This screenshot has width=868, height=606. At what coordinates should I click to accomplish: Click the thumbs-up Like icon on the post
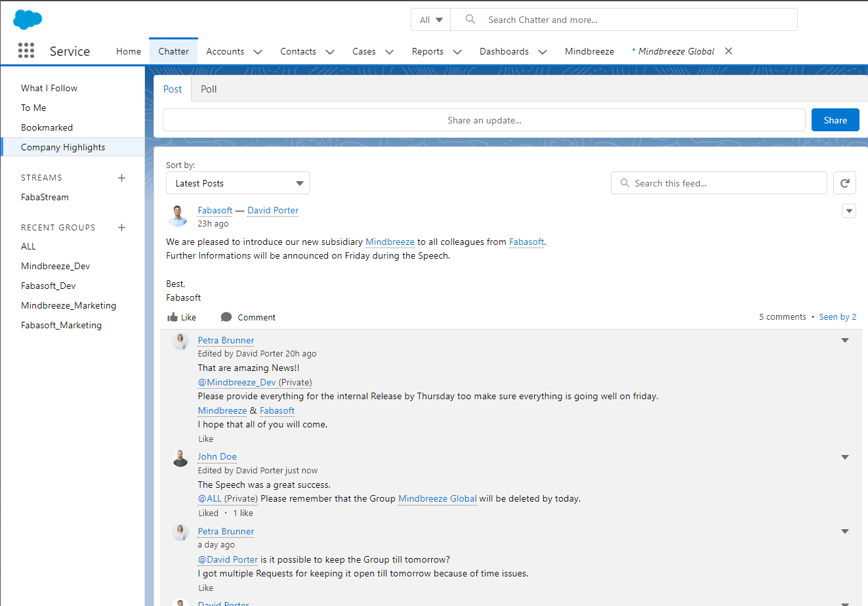click(x=173, y=317)
